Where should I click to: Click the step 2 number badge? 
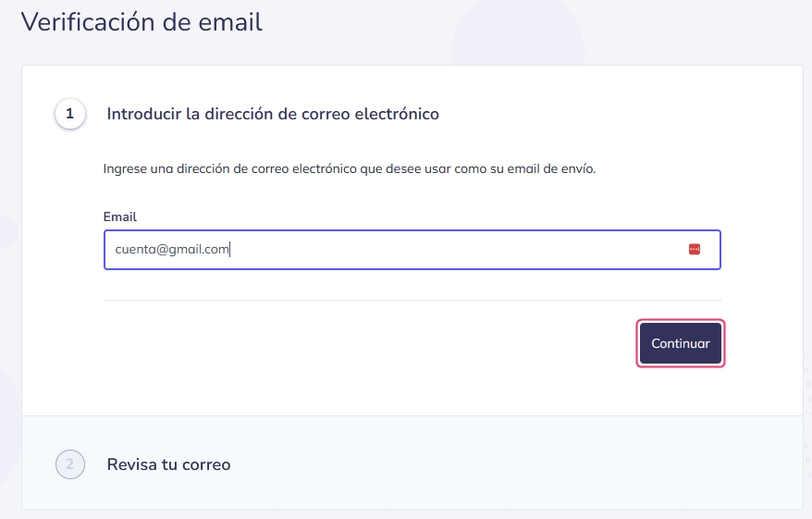pos(70,464)
